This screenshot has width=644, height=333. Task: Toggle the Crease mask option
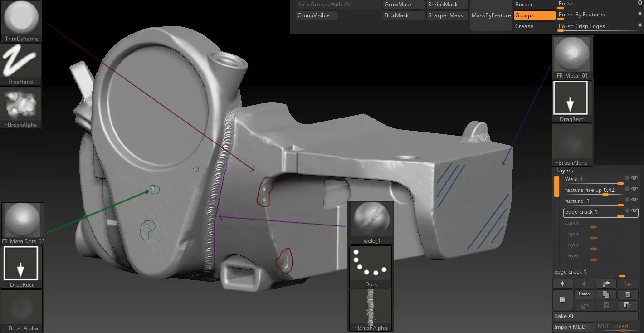coord(534,26)
